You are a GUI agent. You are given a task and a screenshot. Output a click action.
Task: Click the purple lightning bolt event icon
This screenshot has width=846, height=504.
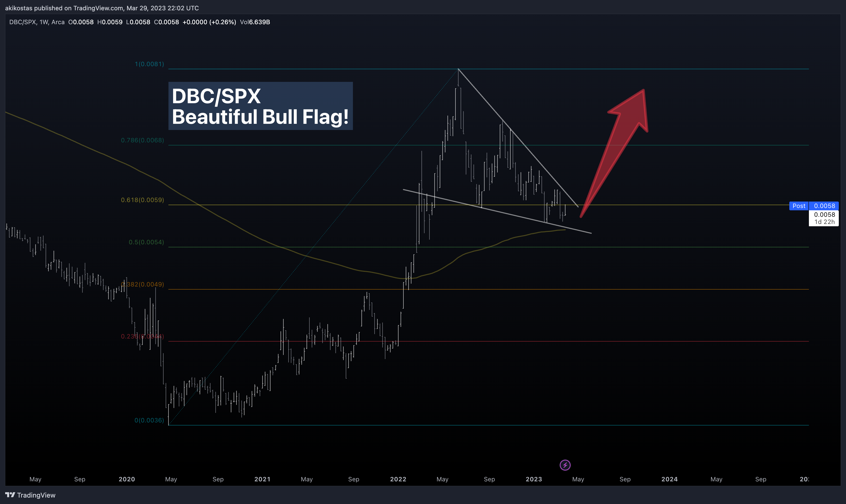pos(565,465)
